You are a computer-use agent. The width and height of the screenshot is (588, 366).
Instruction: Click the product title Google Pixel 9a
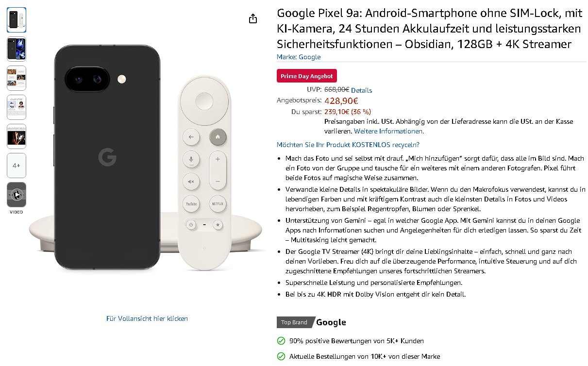point(430,29)
